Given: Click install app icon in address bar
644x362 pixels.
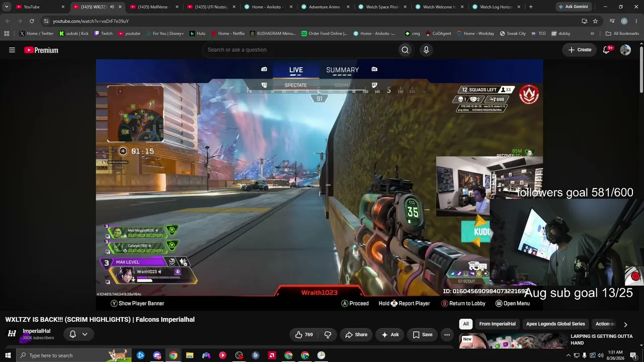Looking at the screenshot, I should tap(584, 21).
